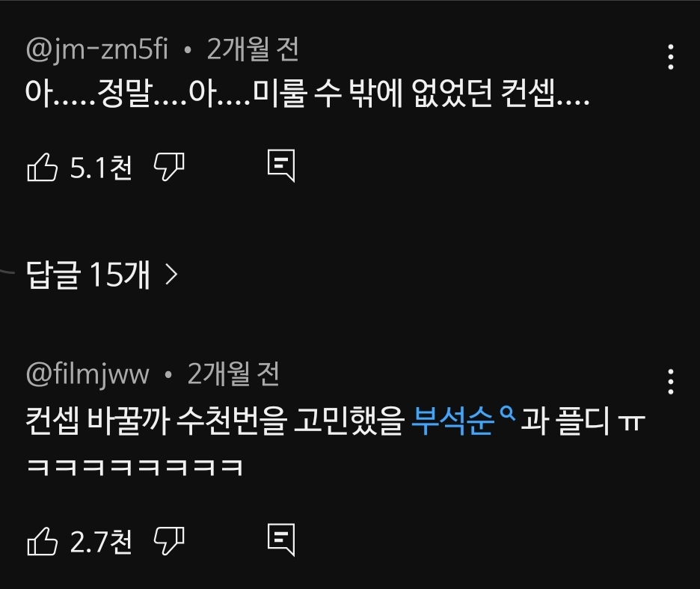The height and width of the screenshot is (589, 700).
Task: Like the comment by @filmjww
Action: (43, 541)
